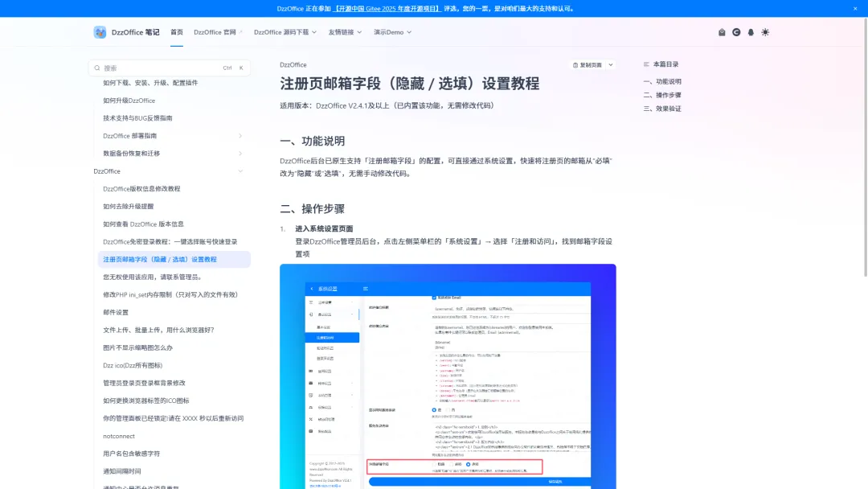Open sidebar item Dzz ico(Dzz所有图标)
This screenshot has width=868, height=489.
[x=133, y=365]
